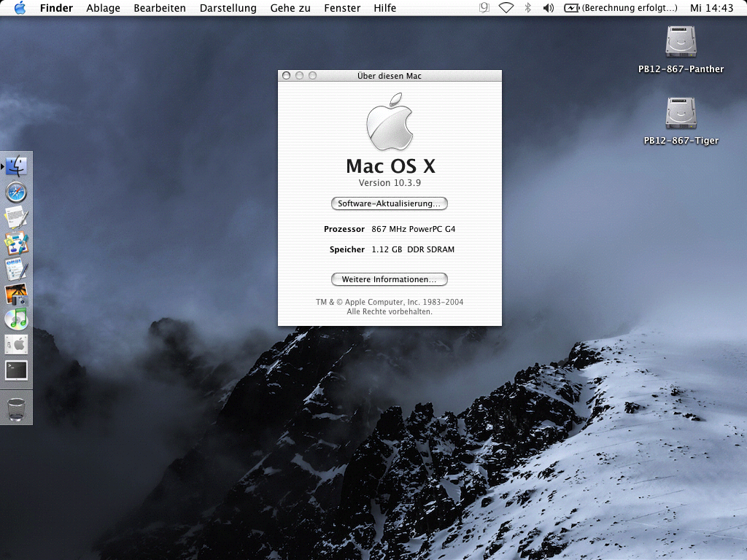Viewport: 747px width, 560px height.
Task: Open the Hilfe menu
Action: (x=384, y=8)
